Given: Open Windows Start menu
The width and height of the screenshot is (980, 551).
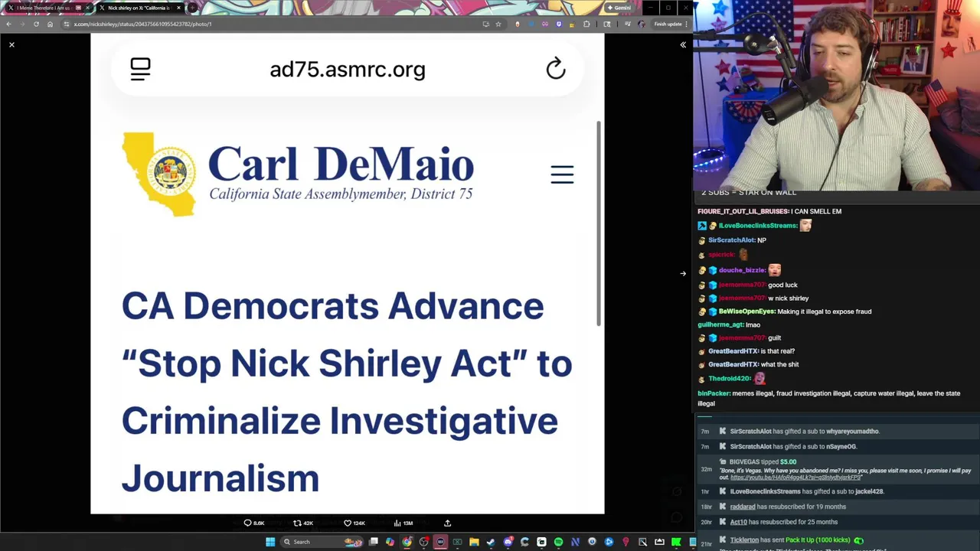Looking at the screenshot, I should click(270, 542).
